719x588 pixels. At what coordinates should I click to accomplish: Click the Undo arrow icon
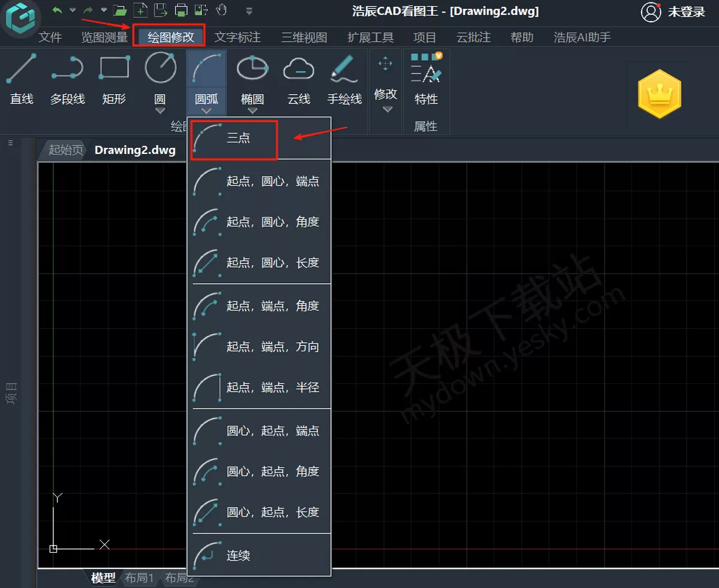click(x=58, y=10)
